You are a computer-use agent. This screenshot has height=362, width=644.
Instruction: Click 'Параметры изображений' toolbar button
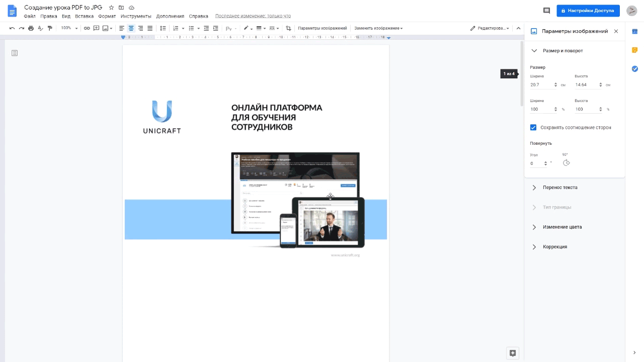[x=323, y=28]
